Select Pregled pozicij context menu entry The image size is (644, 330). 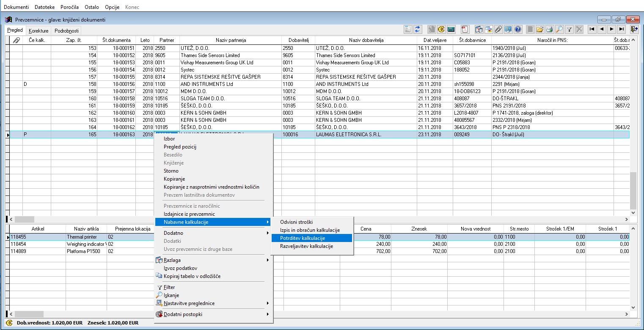click(213, 147)
